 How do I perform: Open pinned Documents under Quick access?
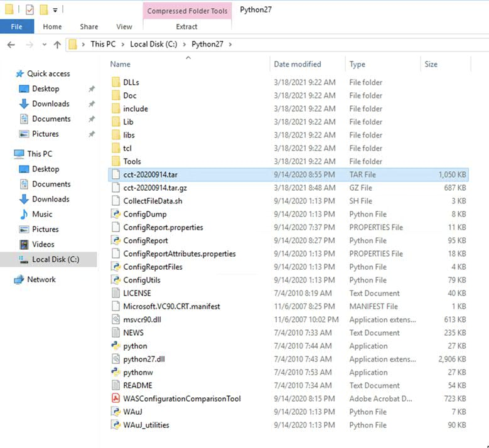click(51, 119)
